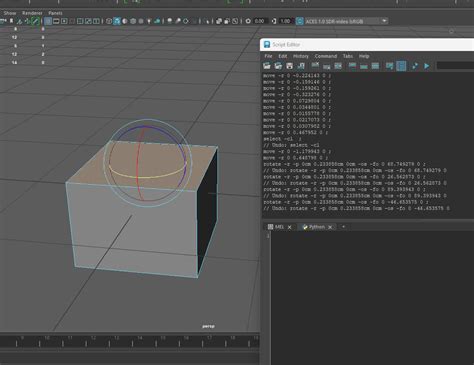Click the Script Editor search input field
This screenshot has height=365, width=474.
455,66
